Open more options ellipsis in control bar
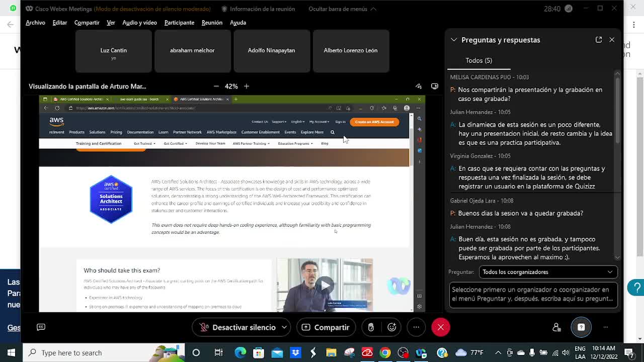Screen dimensions: 644x362 416,327
